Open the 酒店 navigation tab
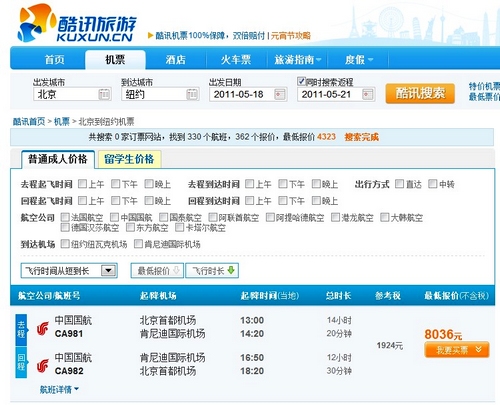Viewport: 500px width, 405px height. point(175,60)
